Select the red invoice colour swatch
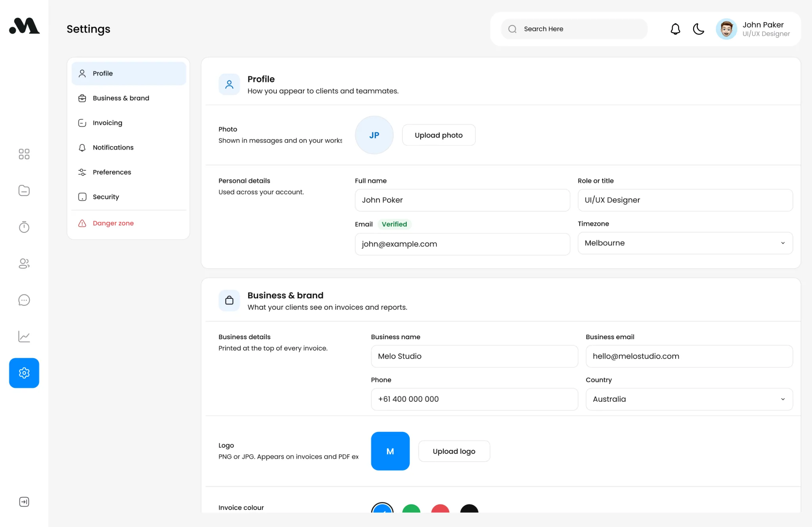This screenshot has height=527, width=812. [x=440, y=509]
